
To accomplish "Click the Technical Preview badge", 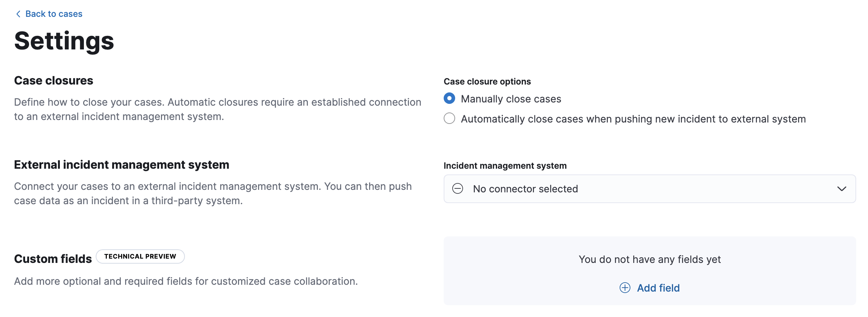I will click(x=140, y=256).
